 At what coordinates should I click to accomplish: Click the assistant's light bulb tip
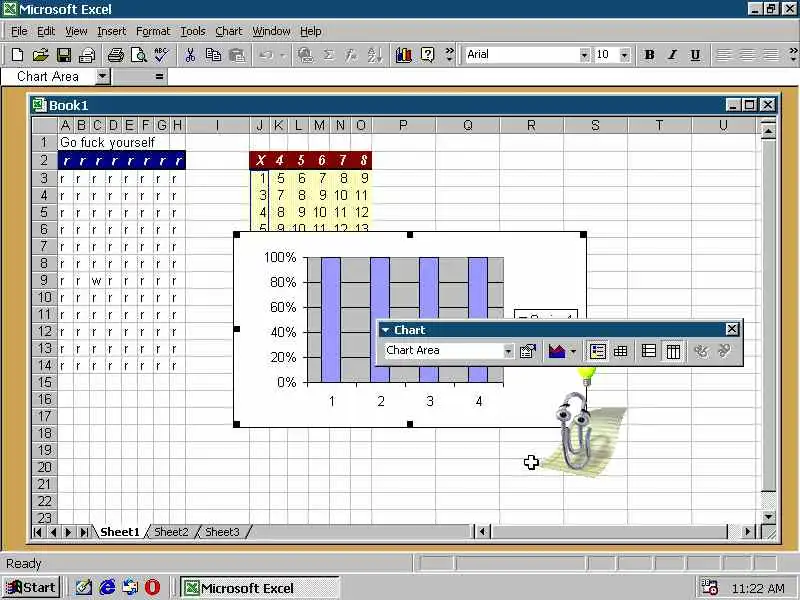[x=586, y=377]
